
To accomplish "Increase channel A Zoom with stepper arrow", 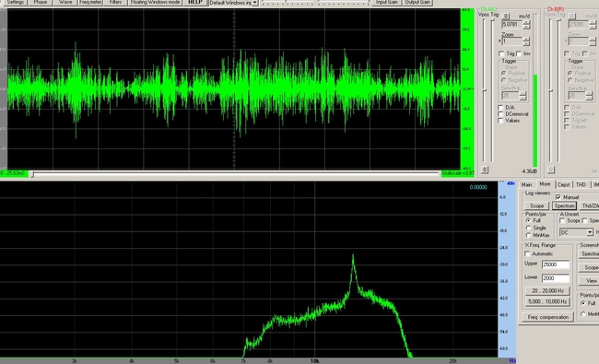I will click(x=526, y=39).
